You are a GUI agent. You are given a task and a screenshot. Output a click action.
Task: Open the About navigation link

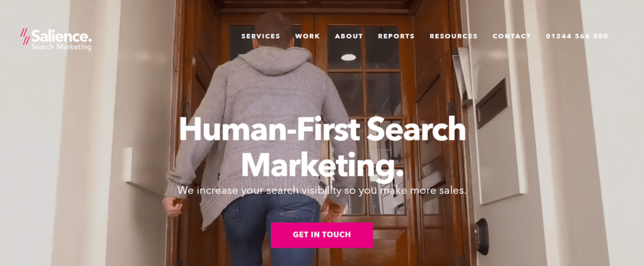(348, 36)
